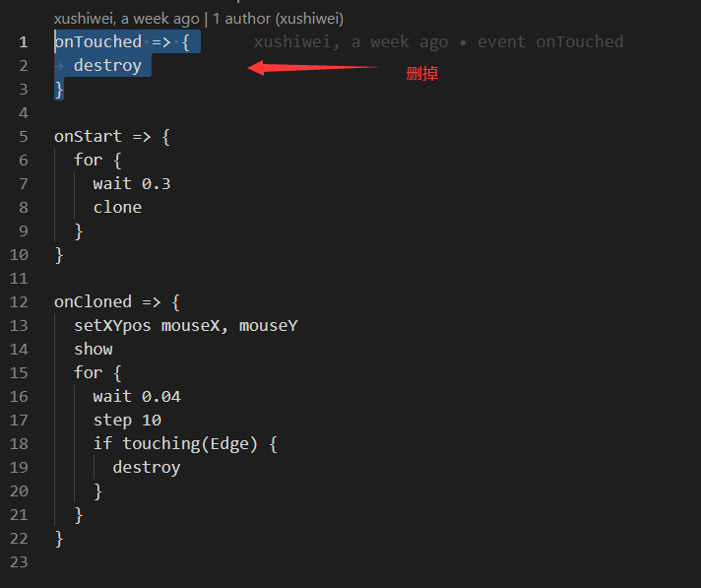Click 'touching(Edge)' on line 18
Viewport: 701px width, 588px height.
tap(190, 444)
